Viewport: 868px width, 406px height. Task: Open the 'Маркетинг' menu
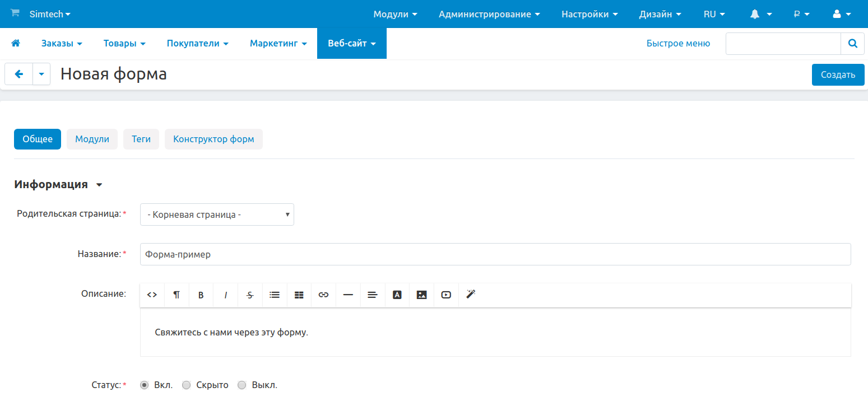[278, 43]
